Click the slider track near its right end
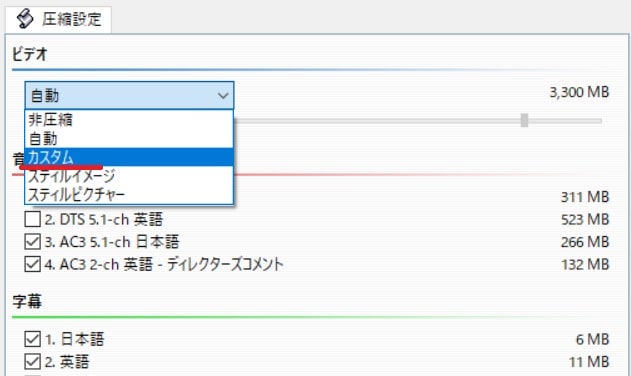This screenshot has width=631, height=376. click(x=584, y=120)
